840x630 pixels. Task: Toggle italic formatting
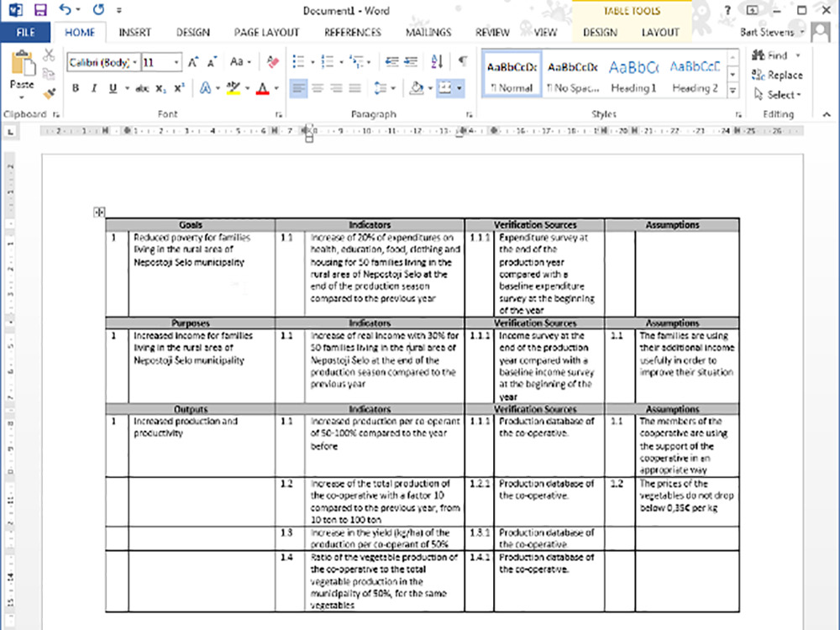[x=94, y=88]
